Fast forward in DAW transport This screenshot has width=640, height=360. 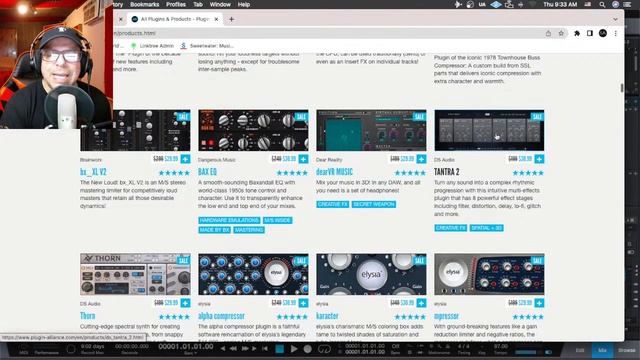click(245, 349)
